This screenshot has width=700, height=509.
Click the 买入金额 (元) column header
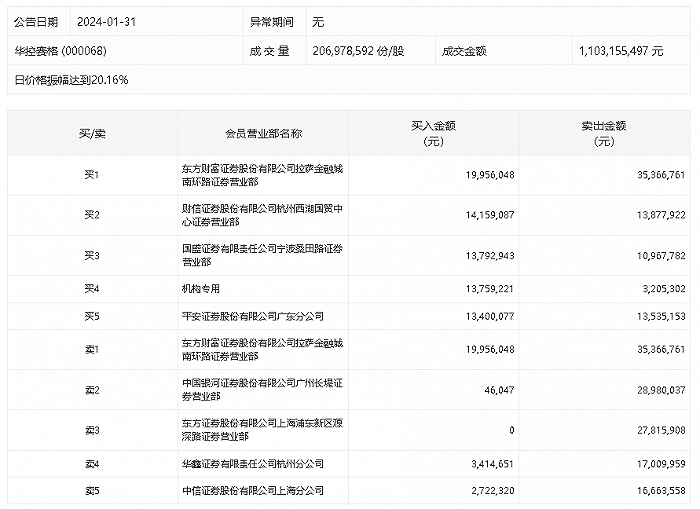point(433,134)
